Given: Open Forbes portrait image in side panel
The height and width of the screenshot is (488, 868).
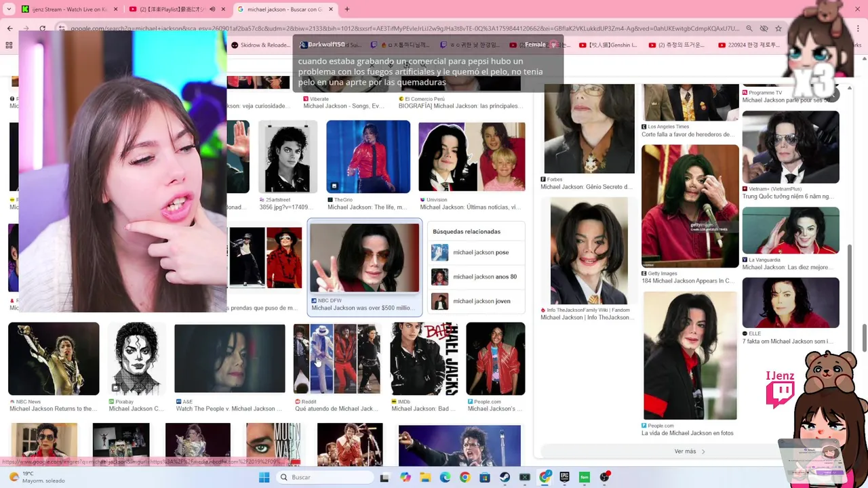Looking at the screenshot, I should pyautogui.click(x=588, y=127).
